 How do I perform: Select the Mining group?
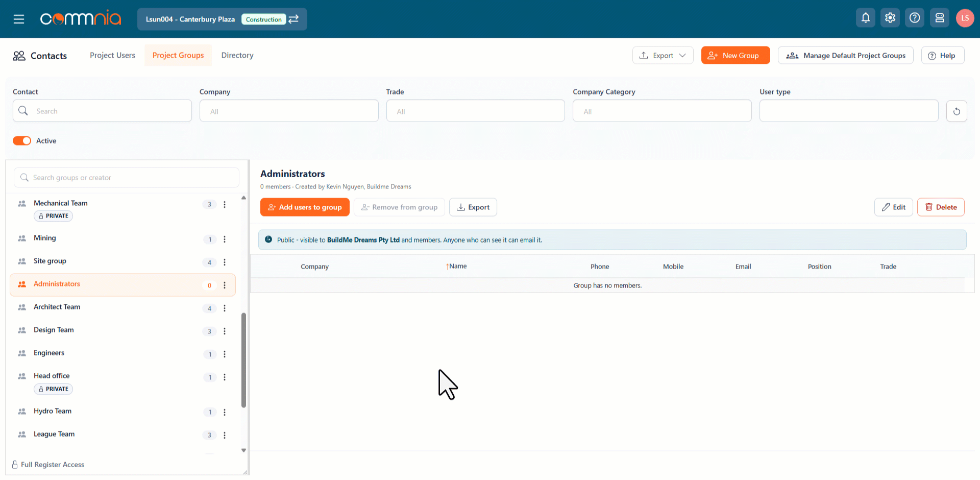122,239
